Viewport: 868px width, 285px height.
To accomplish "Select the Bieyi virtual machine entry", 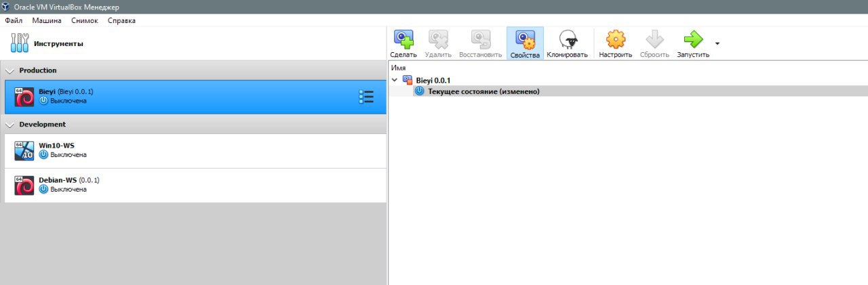I will point(195,97).
